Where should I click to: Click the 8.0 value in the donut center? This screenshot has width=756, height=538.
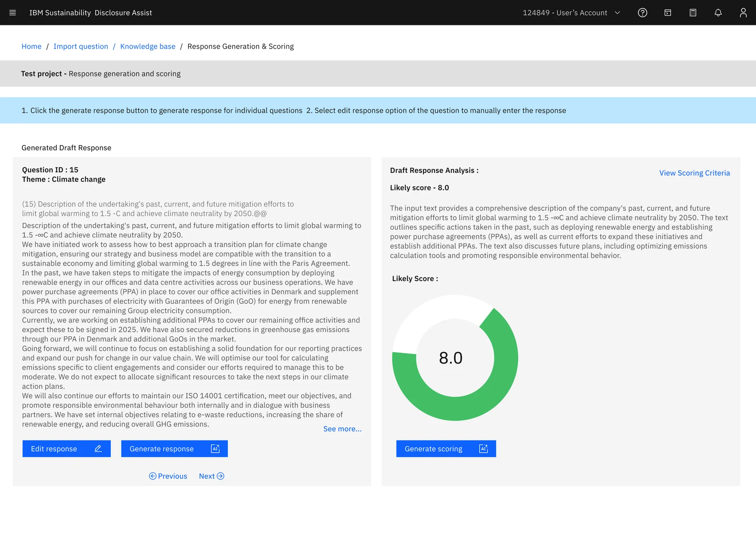451,358
